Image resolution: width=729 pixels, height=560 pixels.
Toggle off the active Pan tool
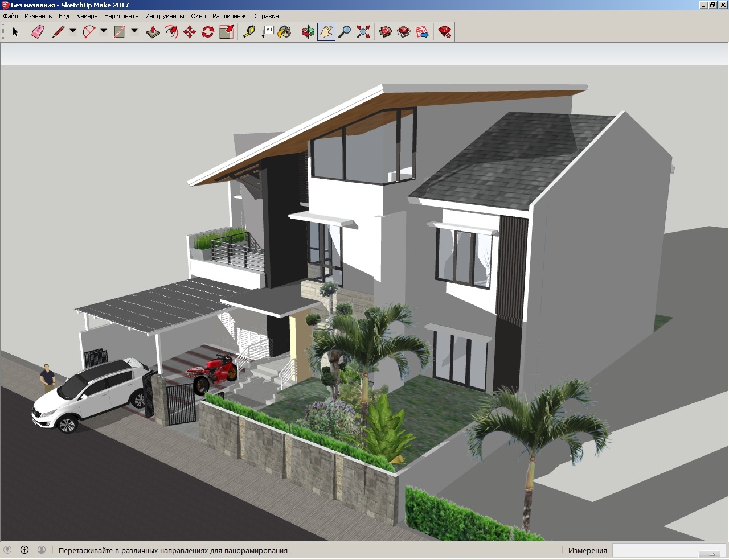click(325, 32)
